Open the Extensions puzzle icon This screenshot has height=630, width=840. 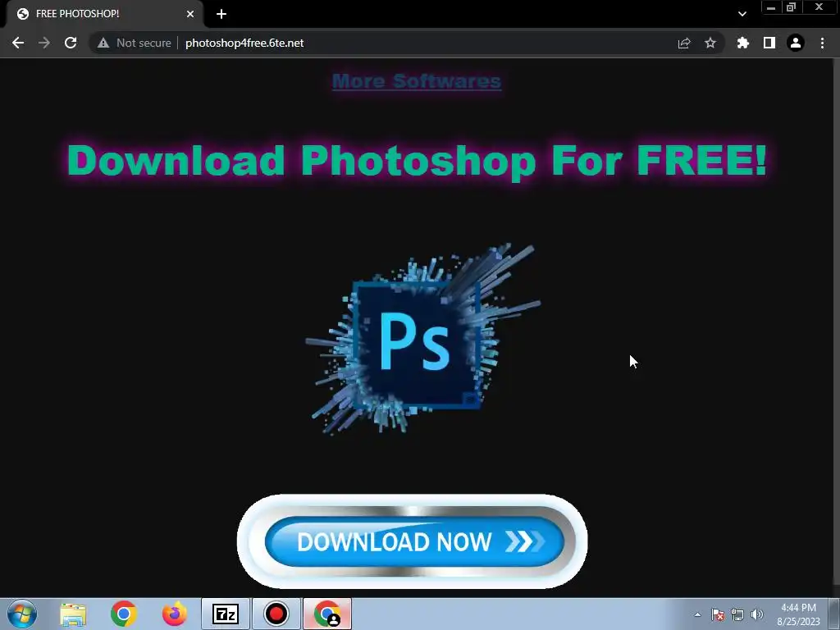[743, 43]
